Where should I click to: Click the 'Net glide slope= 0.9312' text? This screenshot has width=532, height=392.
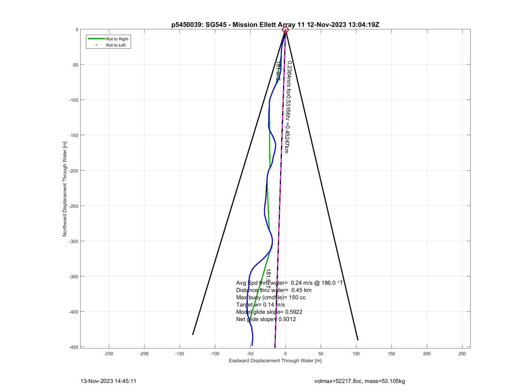(266, 319)
